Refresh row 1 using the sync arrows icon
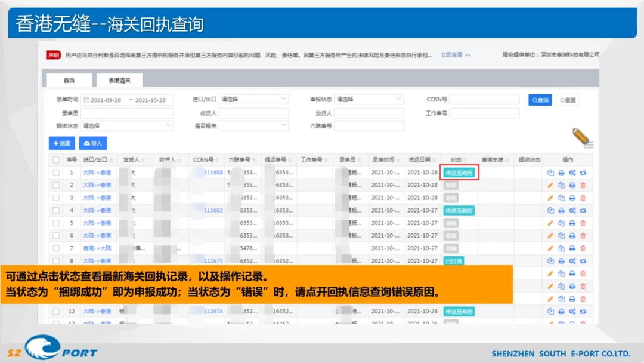This screenshot has width=644, height=363. click(583, 172)
